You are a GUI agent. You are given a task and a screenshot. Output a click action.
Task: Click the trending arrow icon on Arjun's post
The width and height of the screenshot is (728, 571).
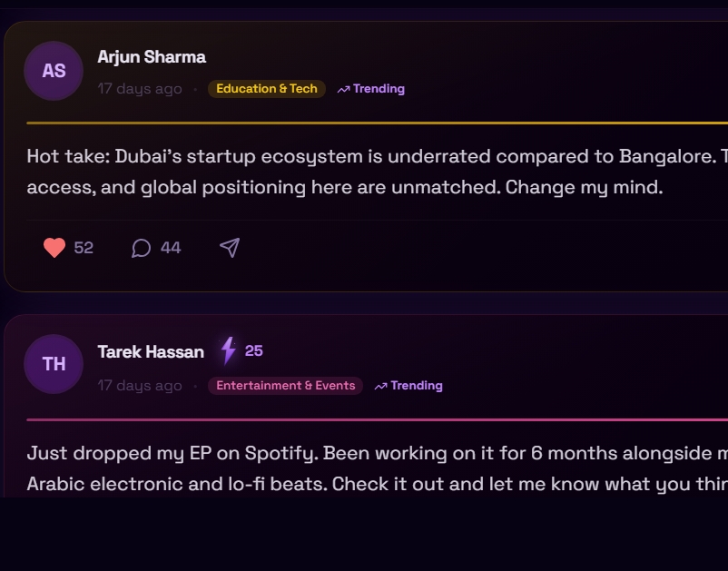tap(343, 89)
